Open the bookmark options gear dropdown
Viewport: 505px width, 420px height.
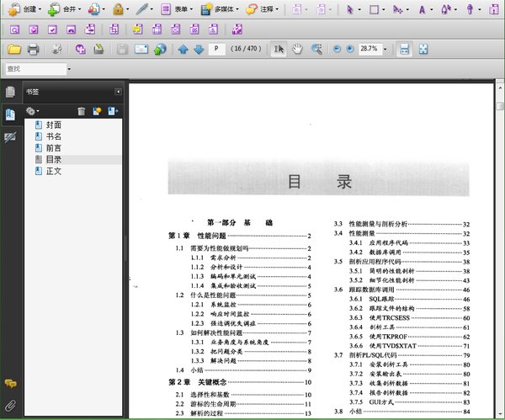tap(33, 110)
